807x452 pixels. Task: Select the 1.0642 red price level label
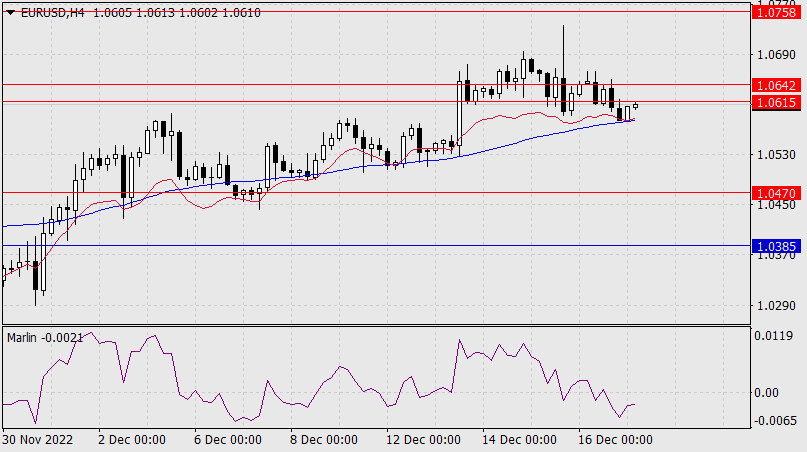[777, 85]
